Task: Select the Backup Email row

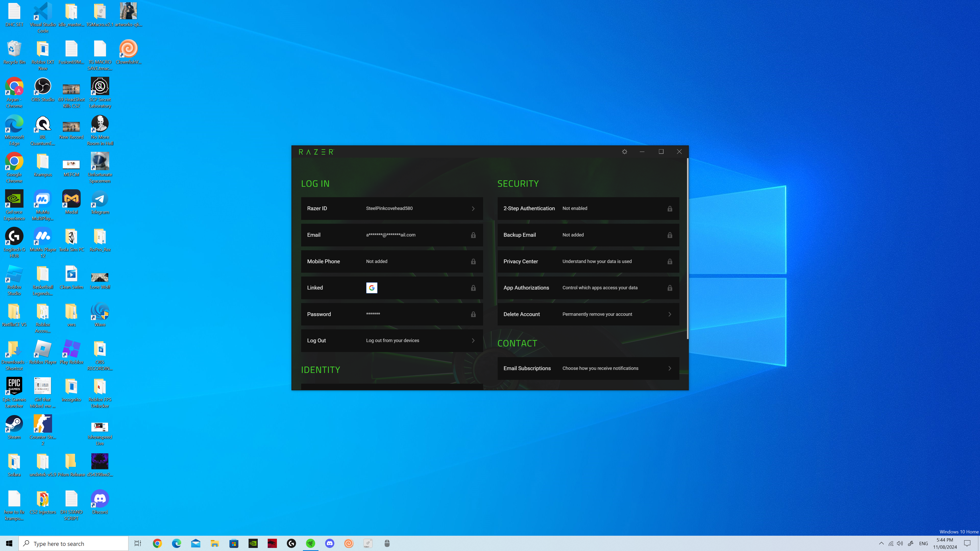Action: coord(588,235)
